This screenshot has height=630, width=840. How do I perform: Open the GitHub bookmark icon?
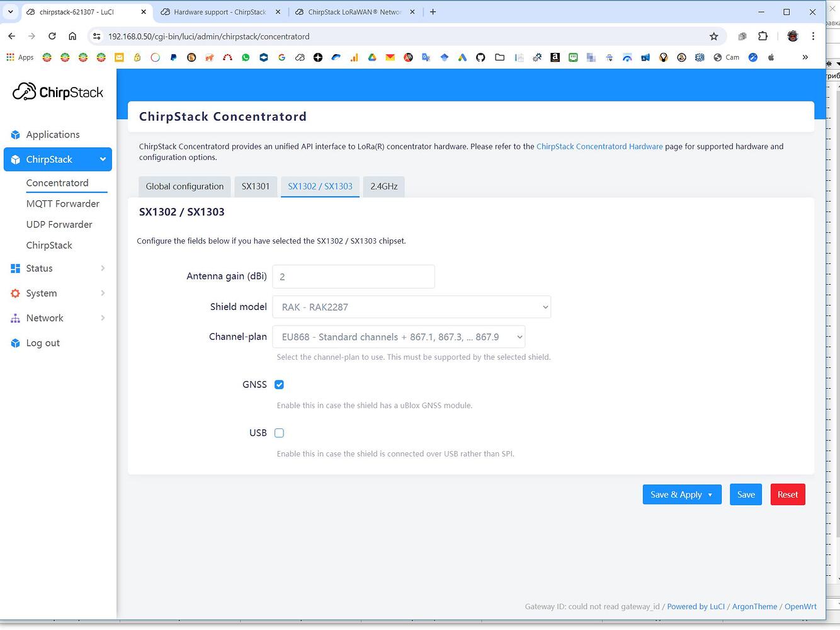click(x=480, y=57)
